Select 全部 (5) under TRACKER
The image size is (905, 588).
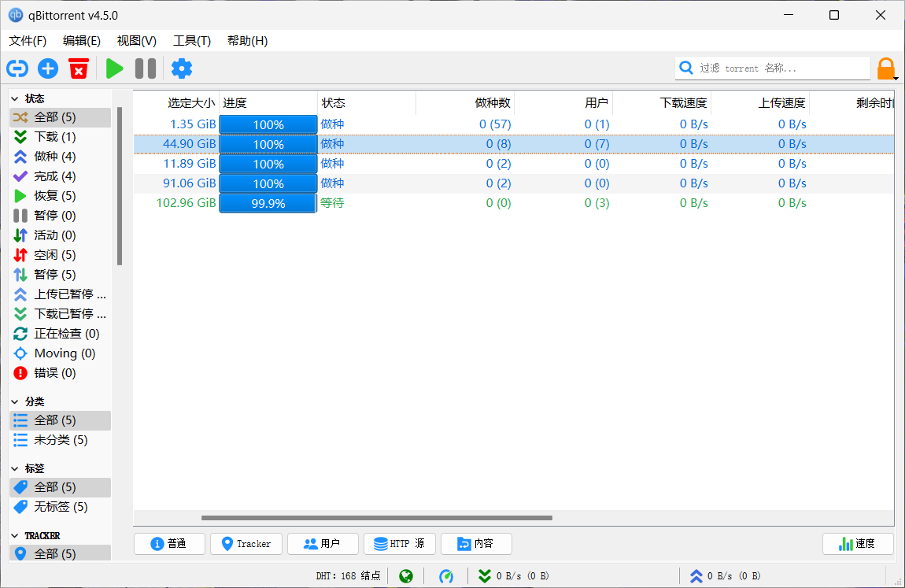tap(60, 554)
